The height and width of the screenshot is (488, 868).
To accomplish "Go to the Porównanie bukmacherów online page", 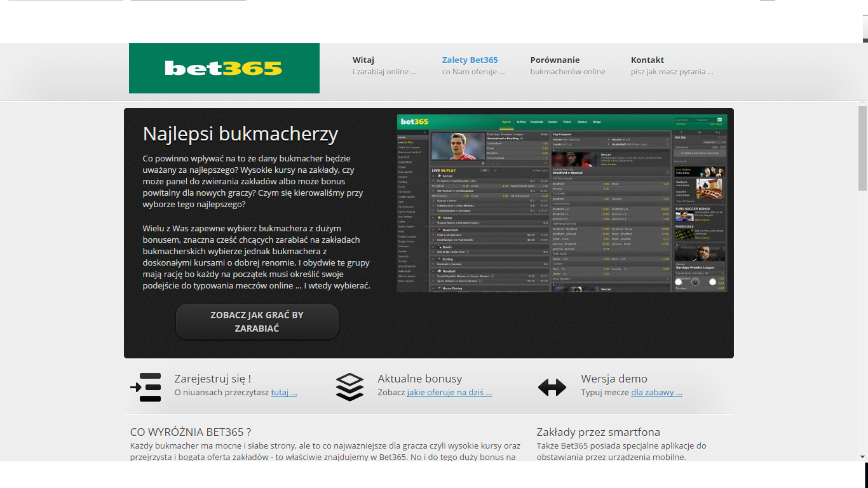I will (568, 65).
